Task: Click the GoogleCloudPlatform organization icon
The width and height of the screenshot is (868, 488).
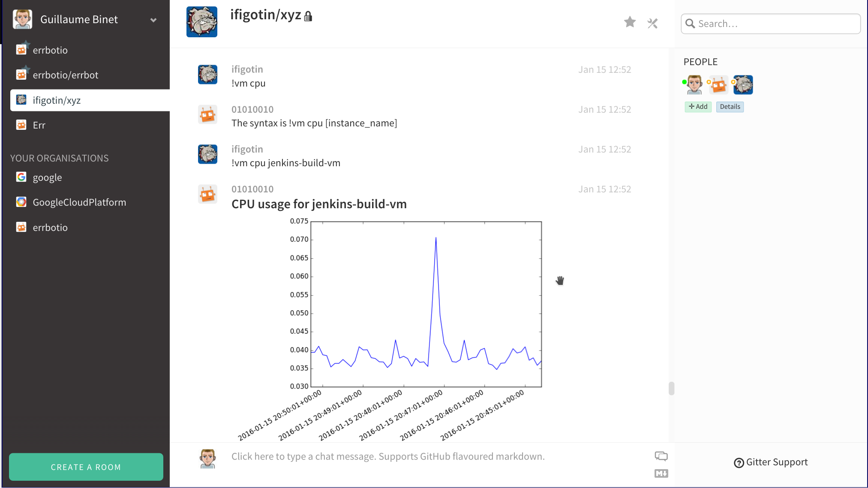Action: 21,202
